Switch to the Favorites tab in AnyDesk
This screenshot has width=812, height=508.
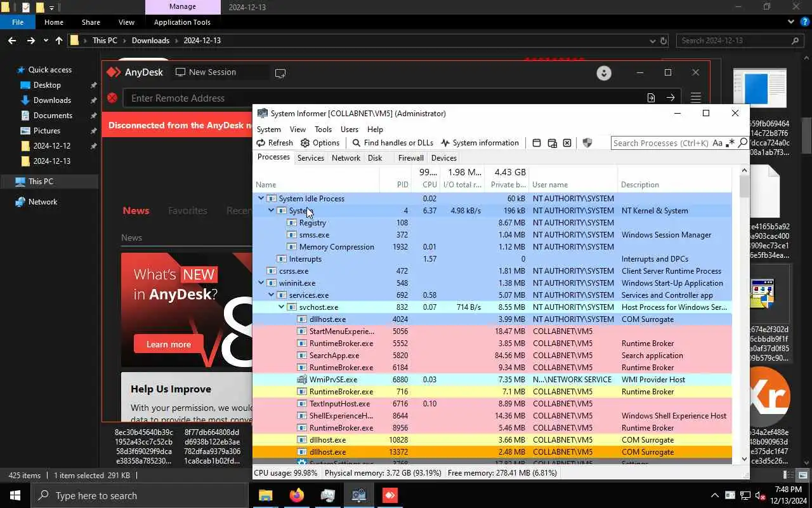[x=188, y=211]
